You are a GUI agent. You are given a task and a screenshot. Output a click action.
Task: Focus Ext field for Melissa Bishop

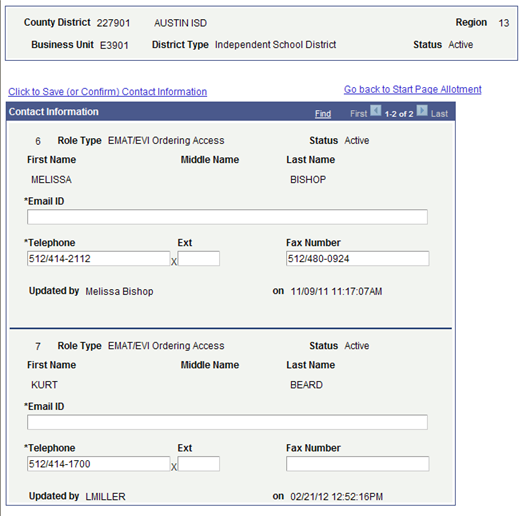point(199,259)
